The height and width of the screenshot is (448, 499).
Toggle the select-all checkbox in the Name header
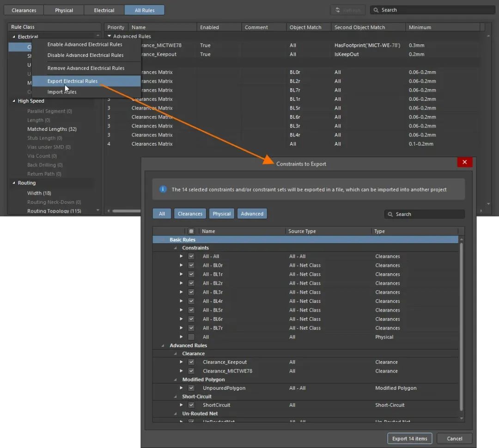(191, 231)
